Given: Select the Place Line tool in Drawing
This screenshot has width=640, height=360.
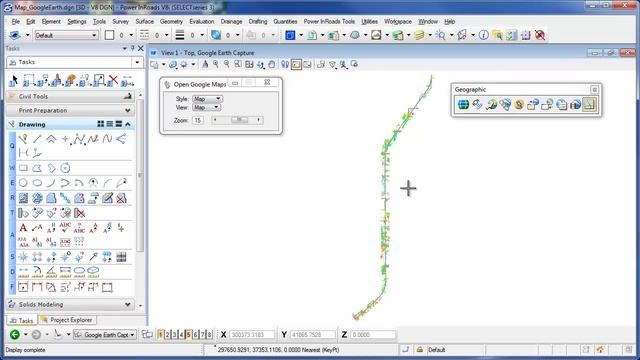Looking at the screenshot, I should coord(37,139).
